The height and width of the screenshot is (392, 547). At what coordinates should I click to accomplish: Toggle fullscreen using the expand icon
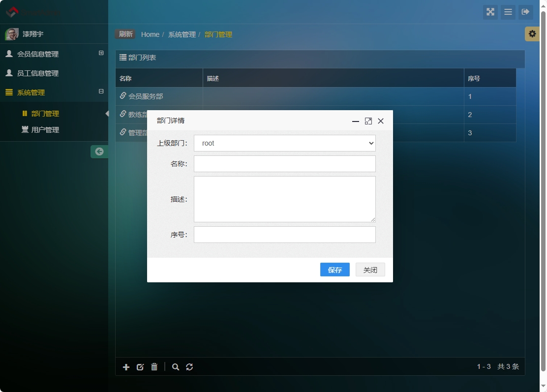(490, 12)
